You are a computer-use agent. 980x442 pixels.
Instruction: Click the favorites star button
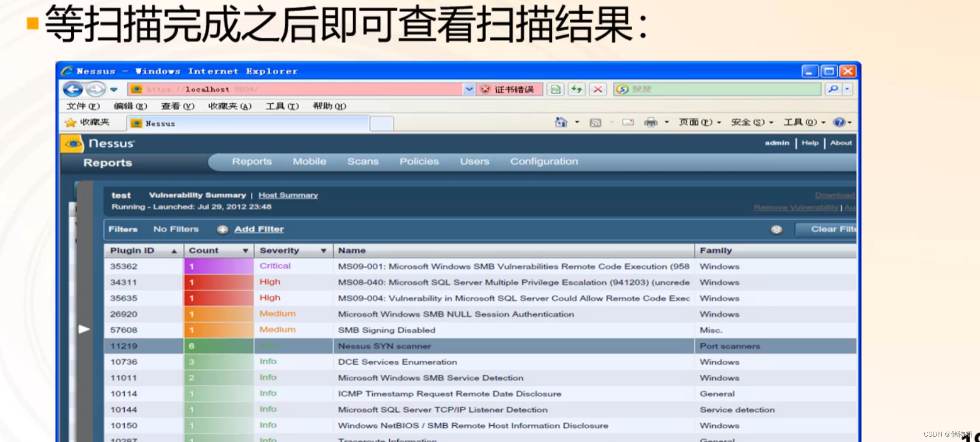pyautogui.click(x=87, y=122)
